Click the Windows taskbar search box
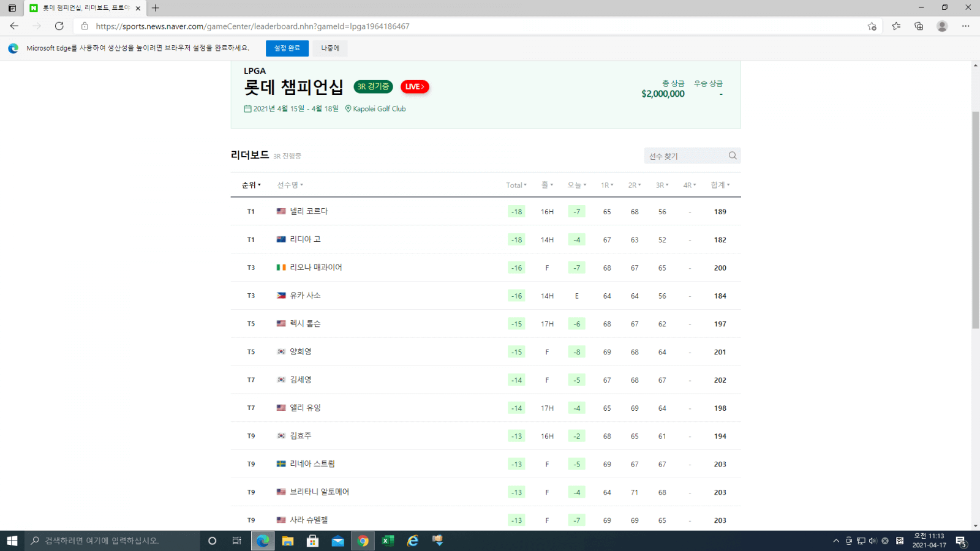The width and height of the screenshot is (980, 551). point(112,541)
